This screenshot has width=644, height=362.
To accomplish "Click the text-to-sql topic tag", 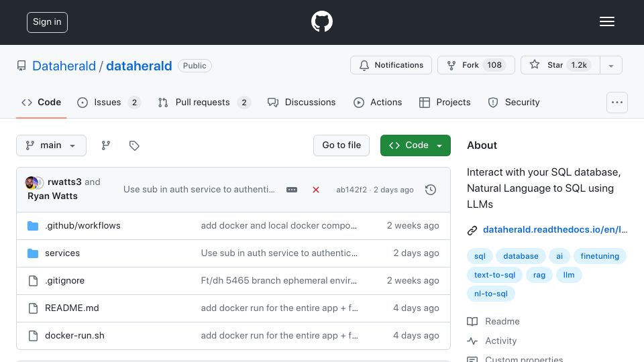I will (x=494, y=275).
